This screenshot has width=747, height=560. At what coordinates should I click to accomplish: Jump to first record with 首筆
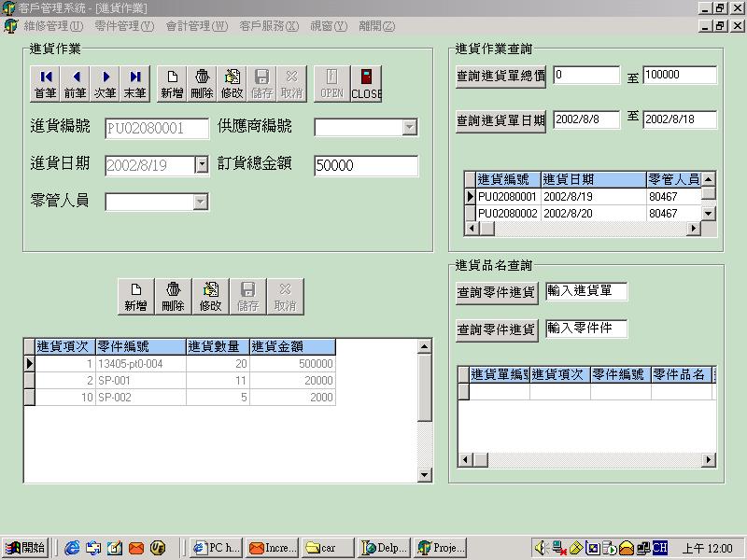click(x=46, y=84)
